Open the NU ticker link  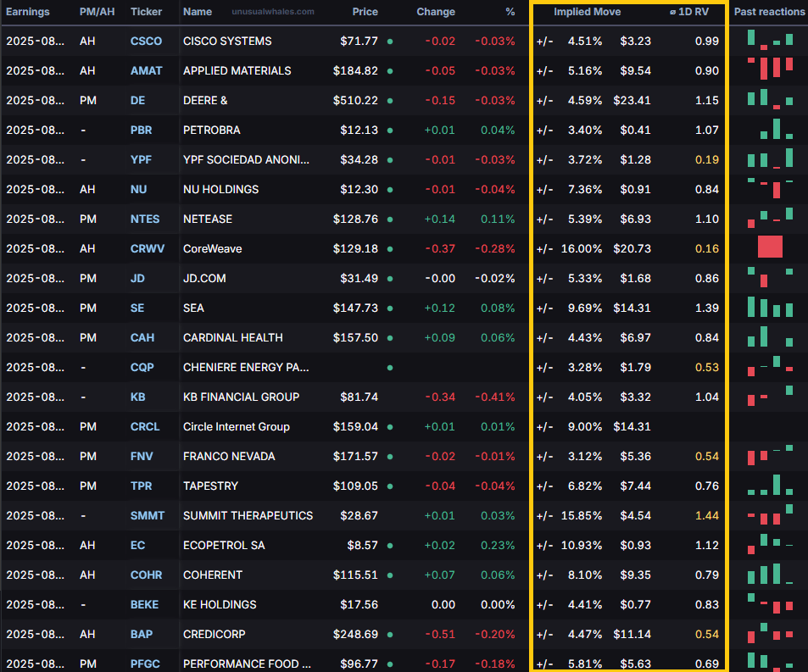(138, 190)
